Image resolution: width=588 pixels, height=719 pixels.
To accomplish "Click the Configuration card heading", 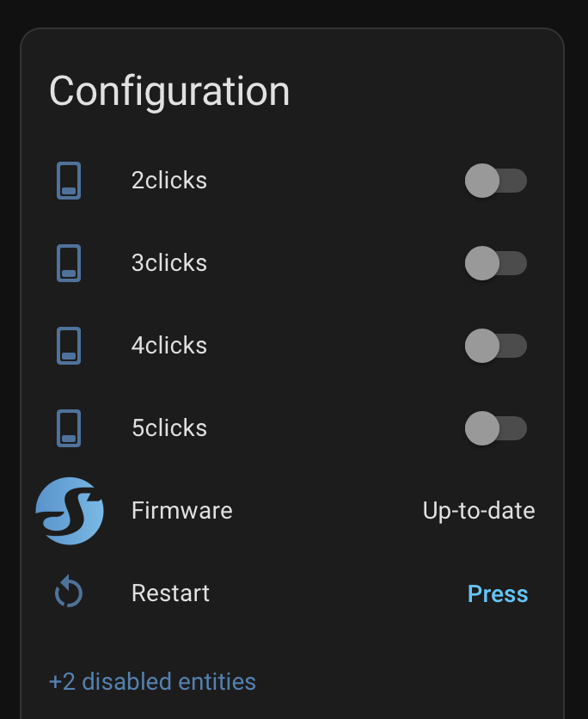I will point(169,91).
